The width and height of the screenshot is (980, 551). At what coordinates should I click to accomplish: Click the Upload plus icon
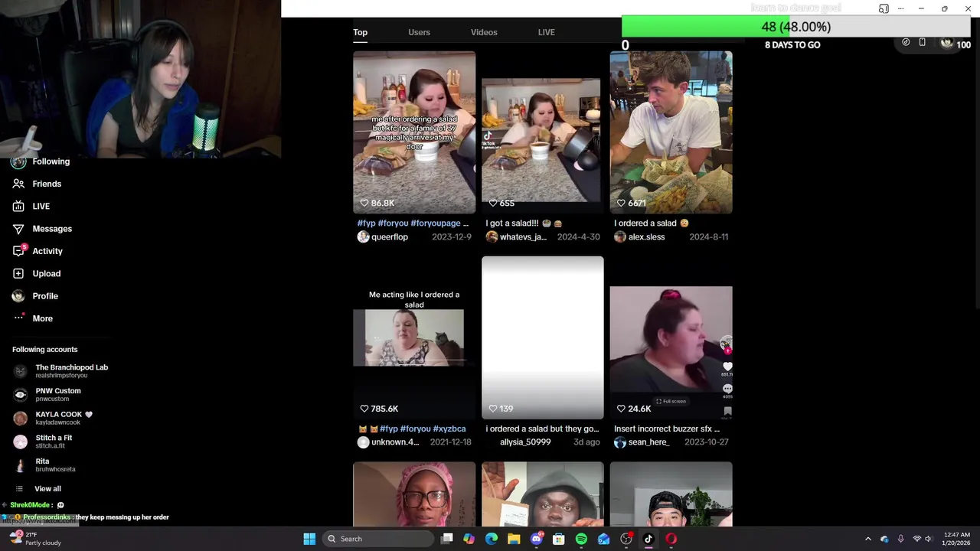pos(18,273)
